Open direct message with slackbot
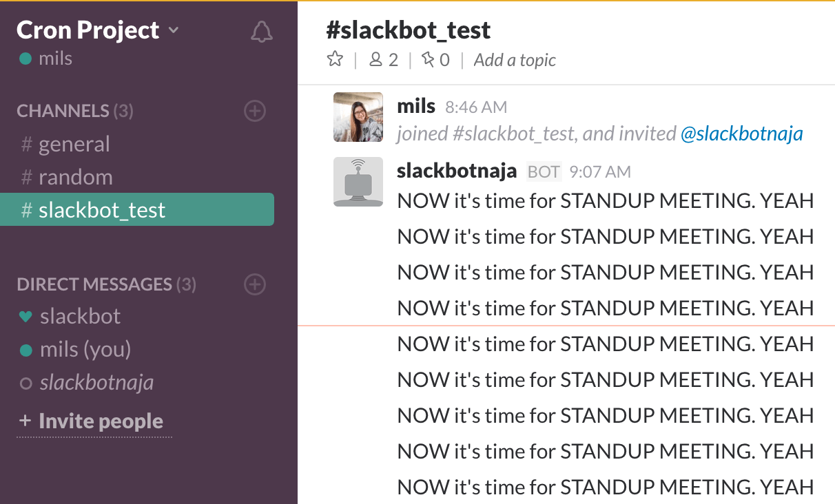Screen dimensions: 835x504 pyautogui.click(x=80, y=317)
